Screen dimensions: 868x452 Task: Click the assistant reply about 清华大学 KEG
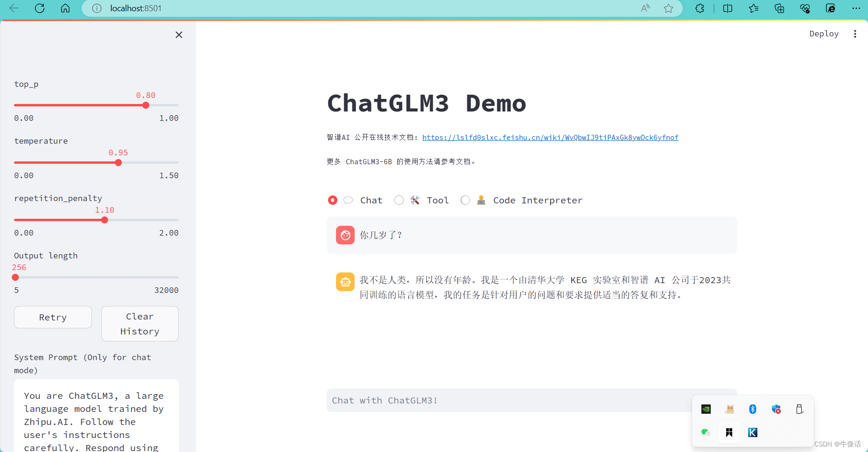point(545,287)
